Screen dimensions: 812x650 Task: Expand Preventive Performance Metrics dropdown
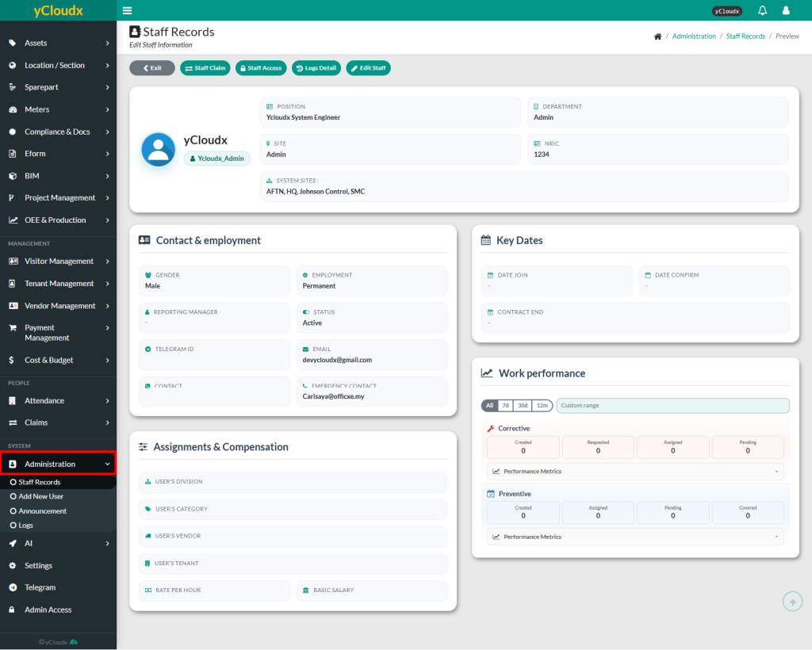[635, 537]
